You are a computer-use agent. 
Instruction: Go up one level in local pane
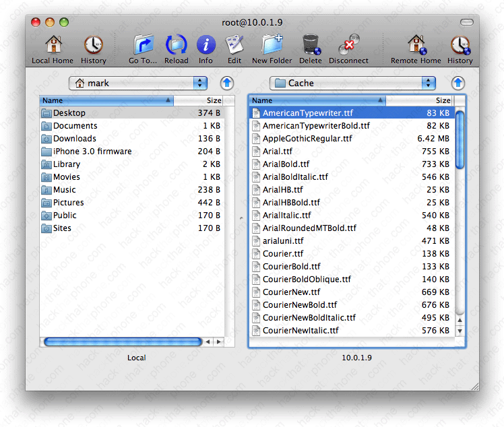pos(228,83)
